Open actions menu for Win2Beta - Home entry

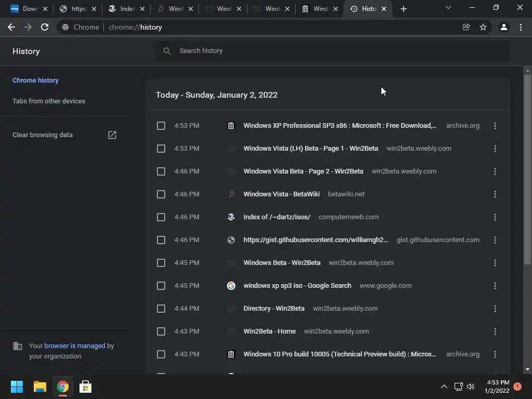click(x=495, y=331)
